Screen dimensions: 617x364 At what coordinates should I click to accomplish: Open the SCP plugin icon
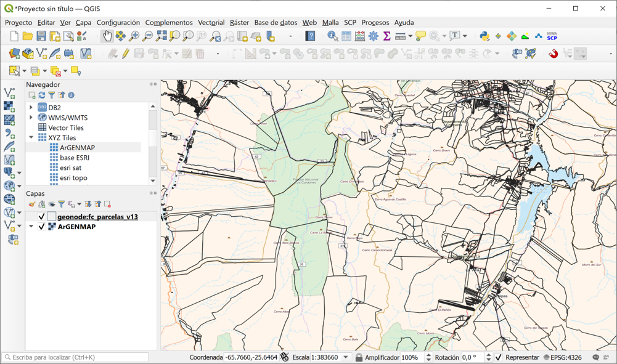(552, 36)
